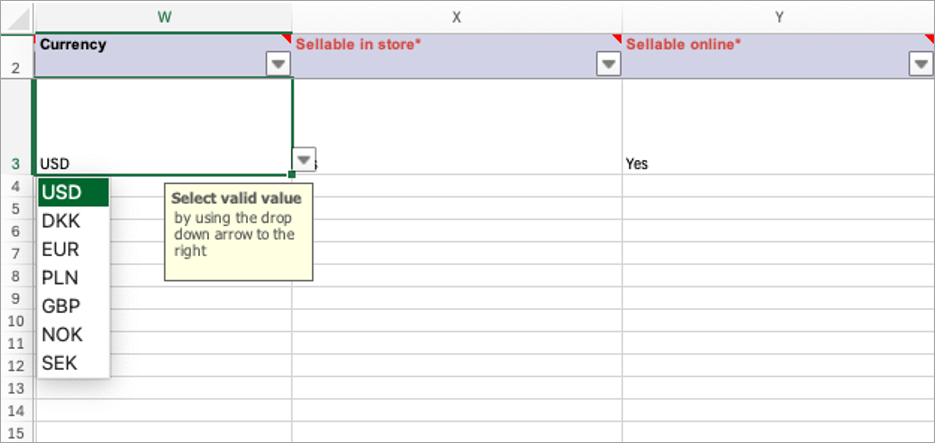Open the Sellable online filter dropdown

[921, 64]
